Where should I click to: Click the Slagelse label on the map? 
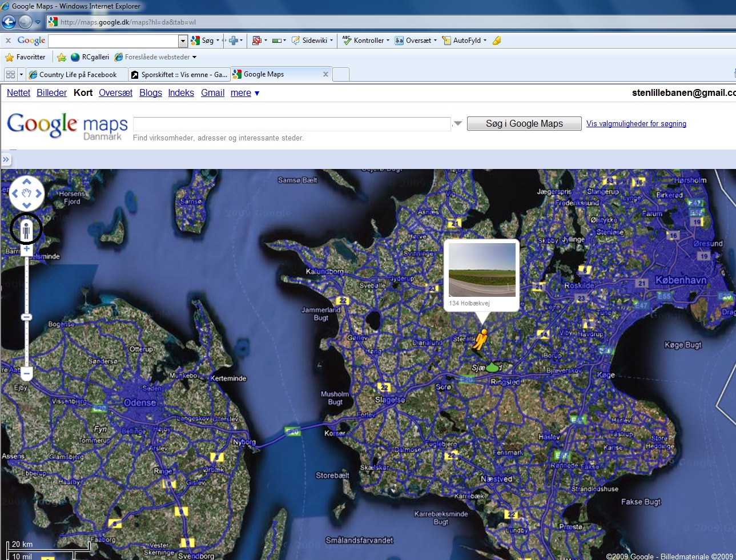(x=390, y=400)
